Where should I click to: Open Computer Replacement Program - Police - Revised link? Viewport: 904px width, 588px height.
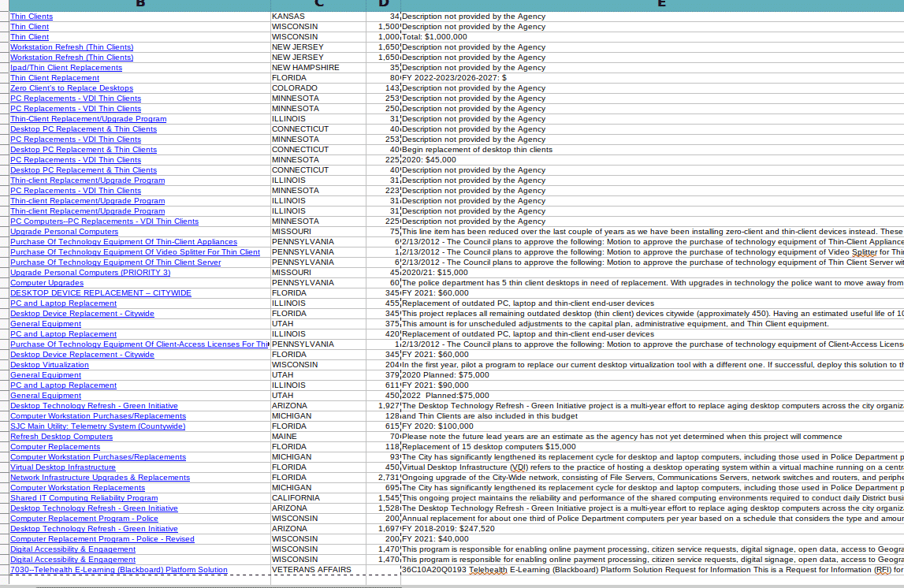click(102, 540)
